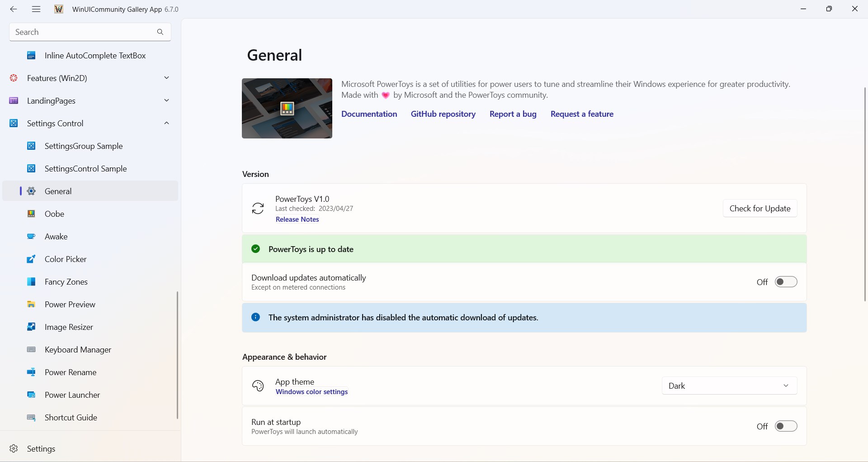
Task: Open the App theme Dark dropdown
Action: [729, 386]
